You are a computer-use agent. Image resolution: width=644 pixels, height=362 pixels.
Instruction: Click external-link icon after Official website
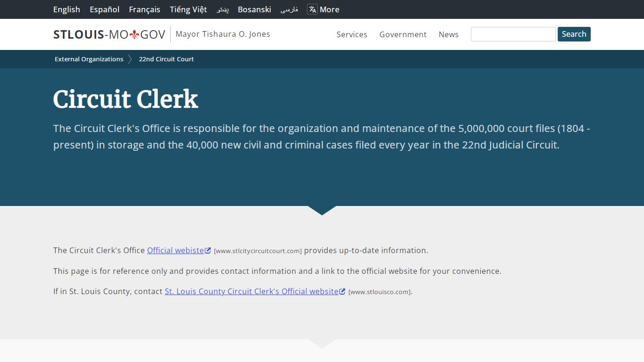(208, 250)
